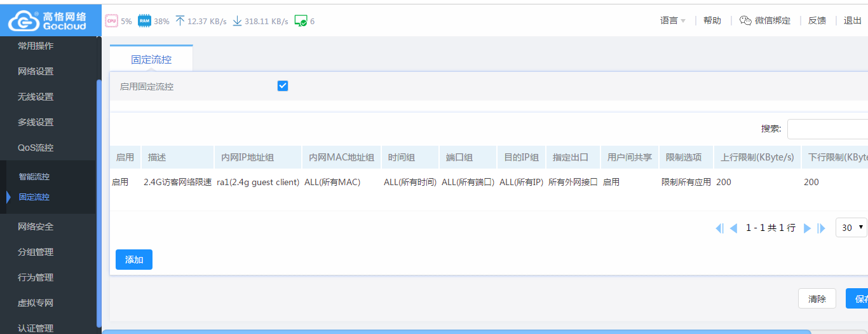Click the download speed arrow icon
The image size is (868, 334).
237,21
